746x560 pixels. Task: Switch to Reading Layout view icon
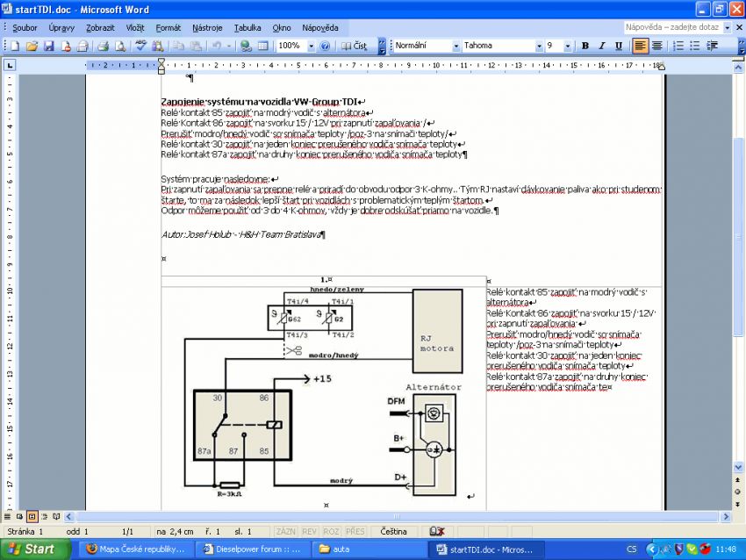coord(57,516)
